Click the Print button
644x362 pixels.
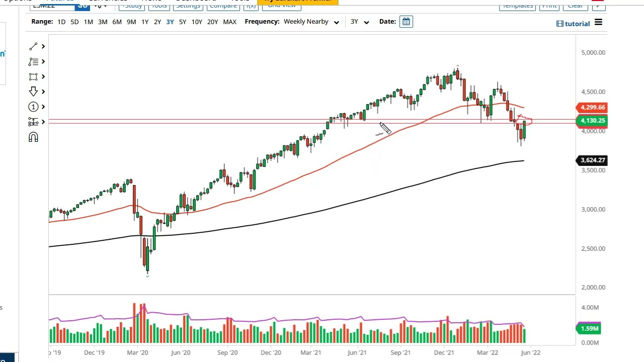pos(549,6)
